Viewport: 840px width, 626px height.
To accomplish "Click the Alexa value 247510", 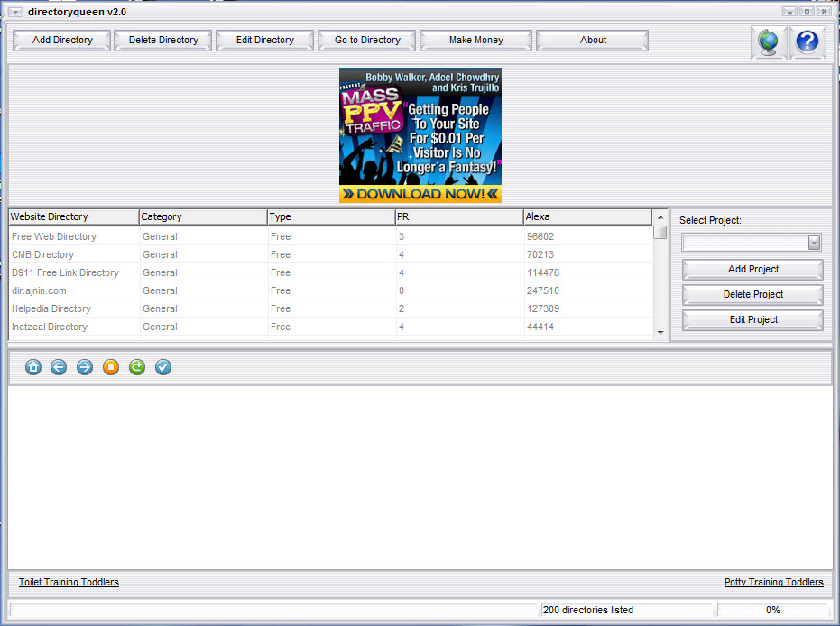I will [x=543, y=290].
